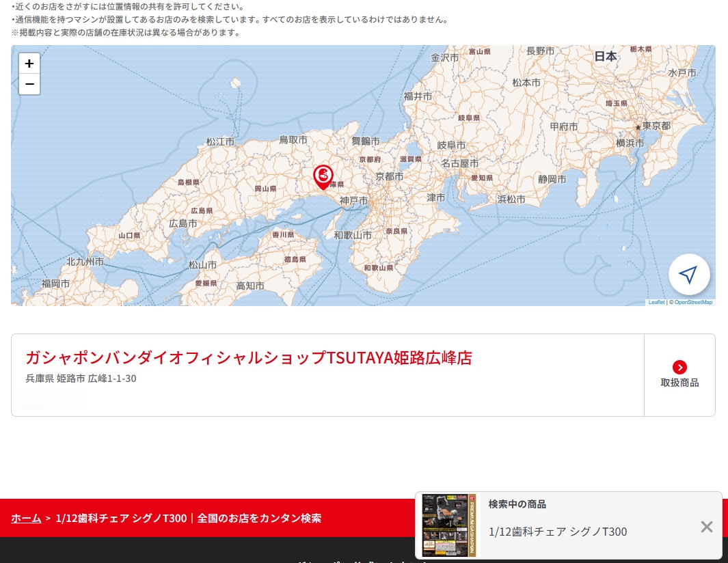The height and width of the screenshot is (563, 728).
Task: Zoom in the map with plus button
Action: 29,64
